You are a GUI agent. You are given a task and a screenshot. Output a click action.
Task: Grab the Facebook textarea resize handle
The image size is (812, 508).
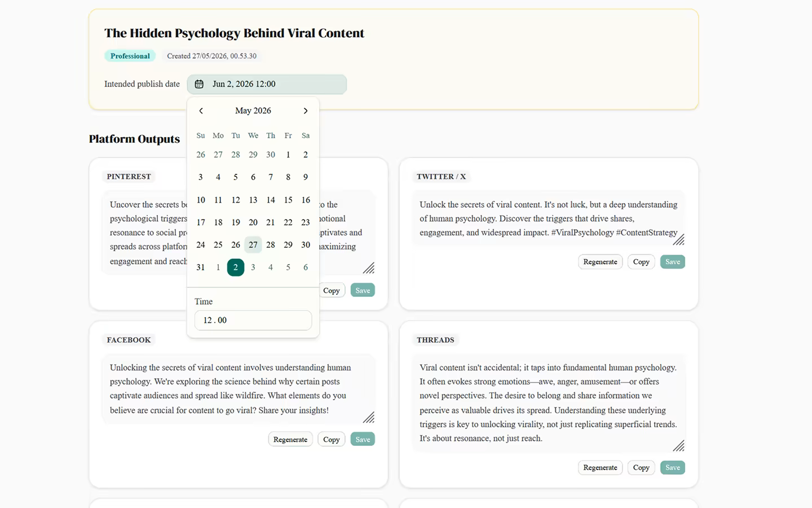coord(369,418)
